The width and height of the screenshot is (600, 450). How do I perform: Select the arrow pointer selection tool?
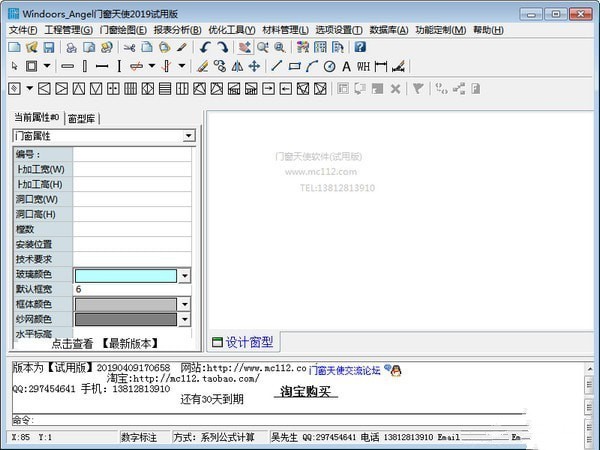(15, 67)
